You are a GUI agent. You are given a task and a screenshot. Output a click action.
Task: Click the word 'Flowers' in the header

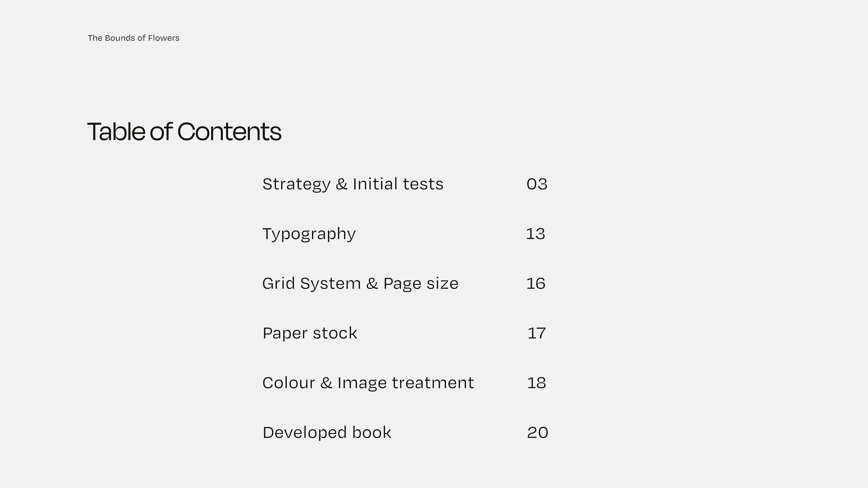[x=164, y=38]
